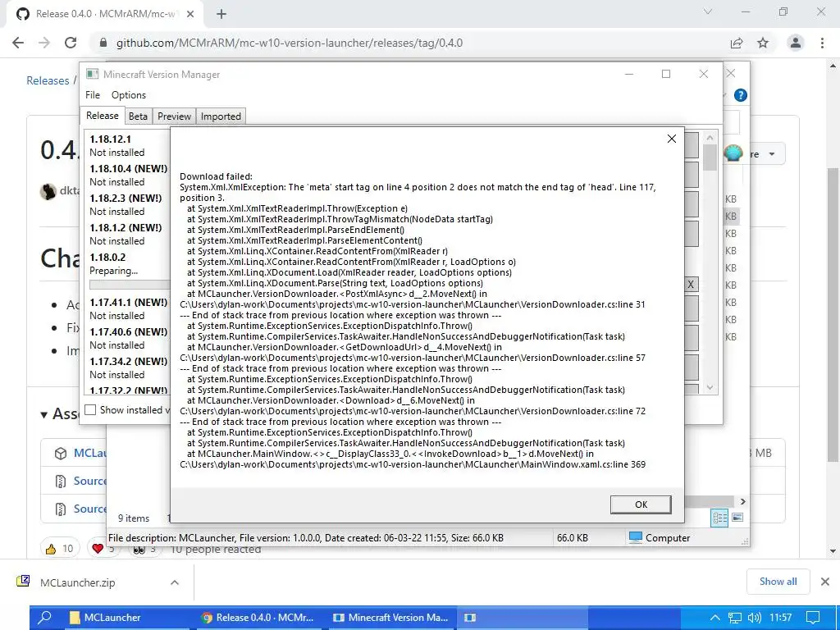Collapse the Assets section triangle
This screenshot has width=840, height=630.
(44, 414)
